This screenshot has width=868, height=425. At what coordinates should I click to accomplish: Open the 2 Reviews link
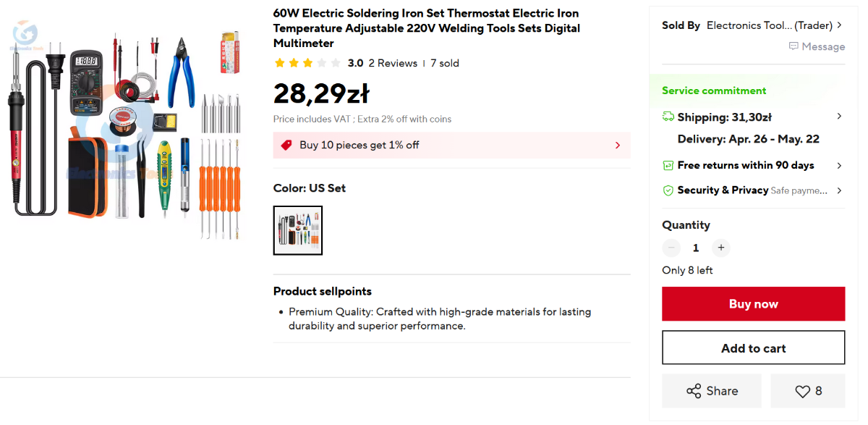tap(393, 63)
